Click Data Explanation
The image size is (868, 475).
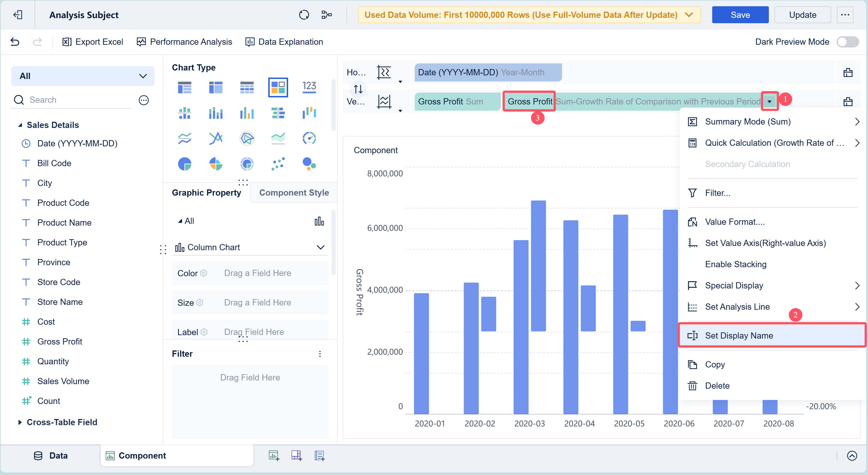pyautogui.click(x=284, y=42)
